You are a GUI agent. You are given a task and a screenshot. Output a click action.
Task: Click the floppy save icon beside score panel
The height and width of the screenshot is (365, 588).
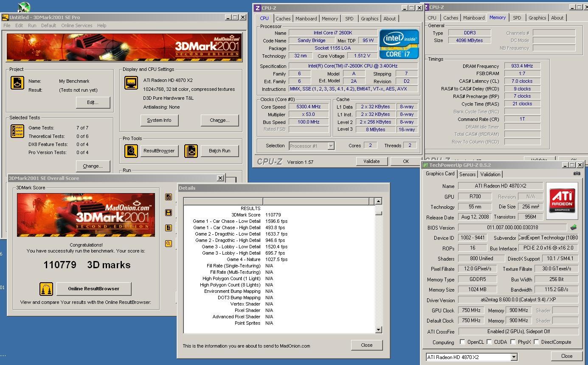click(x=169, y=212)
